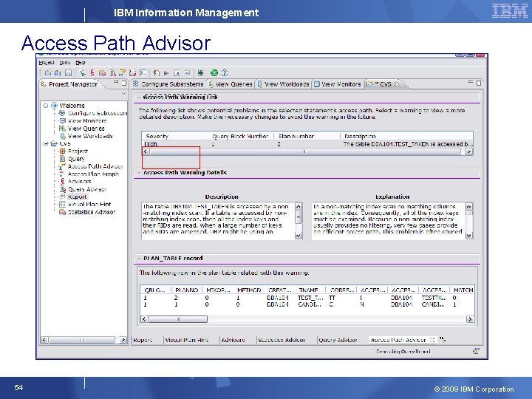Select Query Advisor in the navigator tree
Image resolution: width=532 pixels, height=399 pixels.
tap(87, 189)
